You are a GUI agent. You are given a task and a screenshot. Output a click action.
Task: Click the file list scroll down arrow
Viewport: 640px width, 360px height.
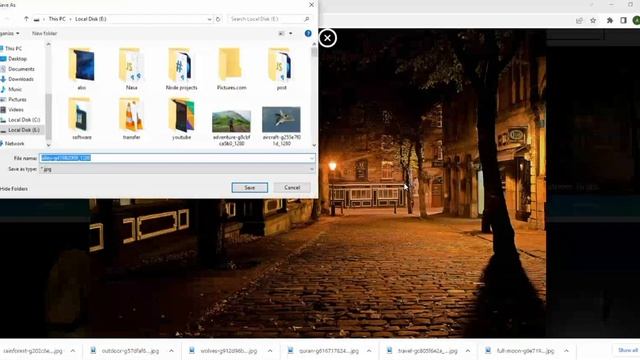[x=314, y=145]
